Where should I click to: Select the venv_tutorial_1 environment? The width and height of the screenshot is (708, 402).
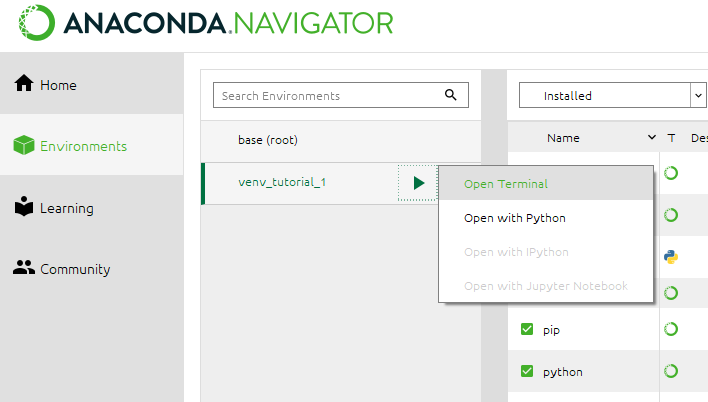[282, 182]
